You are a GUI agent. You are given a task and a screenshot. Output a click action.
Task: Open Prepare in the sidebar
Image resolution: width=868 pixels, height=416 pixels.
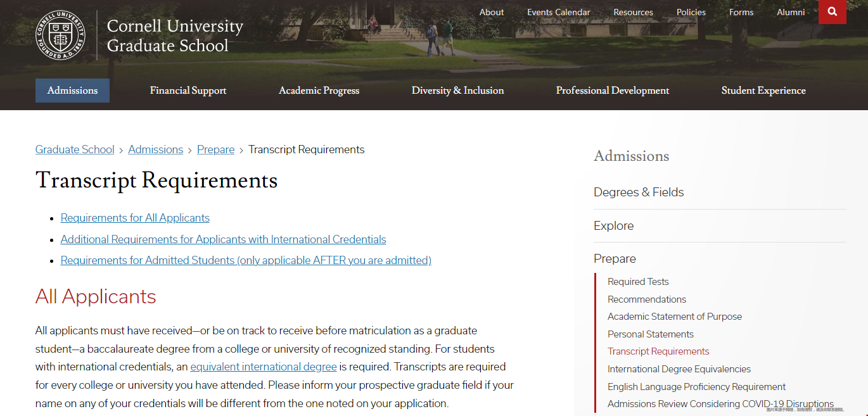(615, 259)
